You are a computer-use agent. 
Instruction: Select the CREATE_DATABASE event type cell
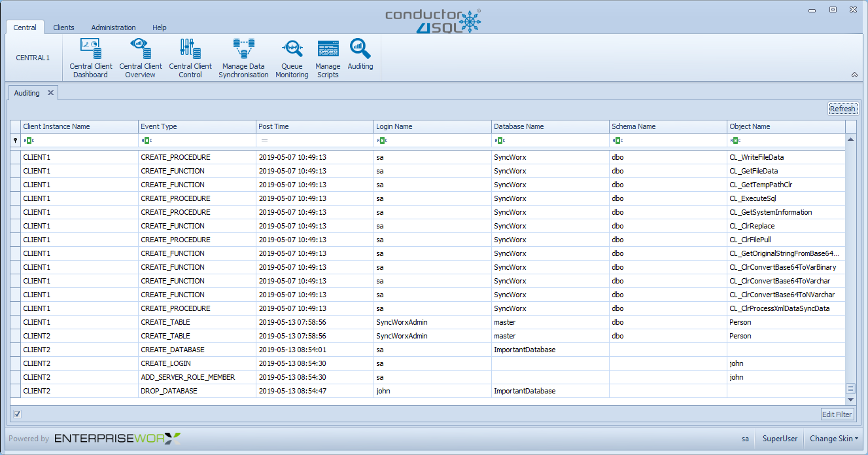pyautogui.click(x=197, y=350)
